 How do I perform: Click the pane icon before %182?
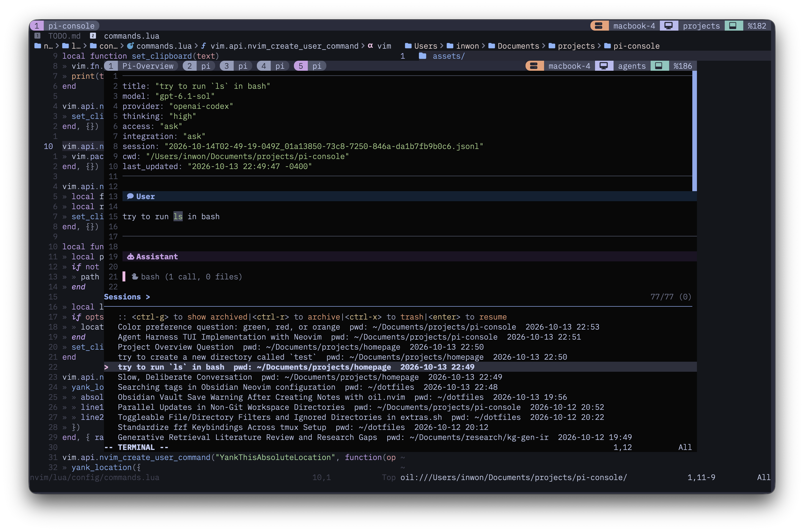tap(733, 26)
